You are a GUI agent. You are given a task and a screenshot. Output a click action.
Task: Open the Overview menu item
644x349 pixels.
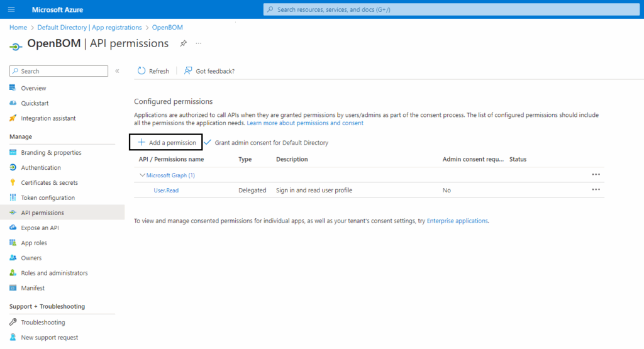pos(34,88)
